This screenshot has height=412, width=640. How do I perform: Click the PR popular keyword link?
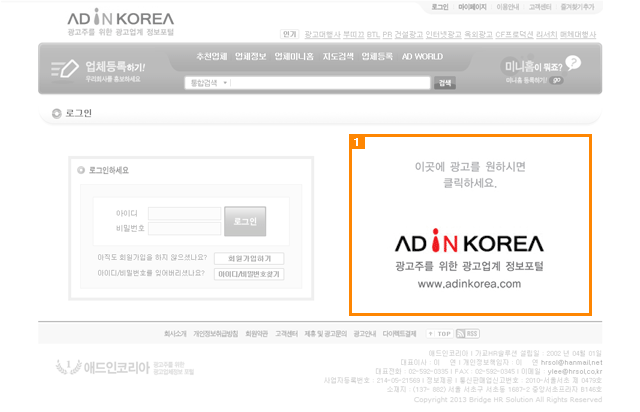pyautogui.click(x=387, y=34)
